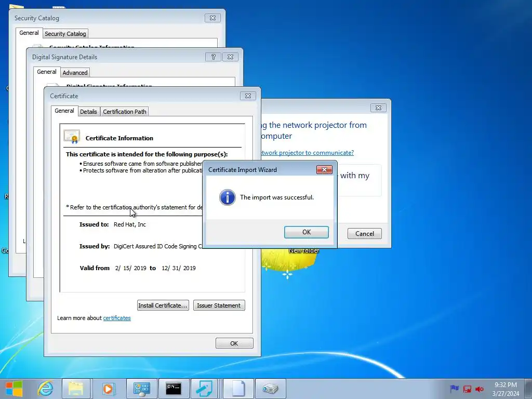This screenshot has height=399, width=532.
Task: Click the expiry date '12/ 31/ 2019'
Action: tap(179, 268)
